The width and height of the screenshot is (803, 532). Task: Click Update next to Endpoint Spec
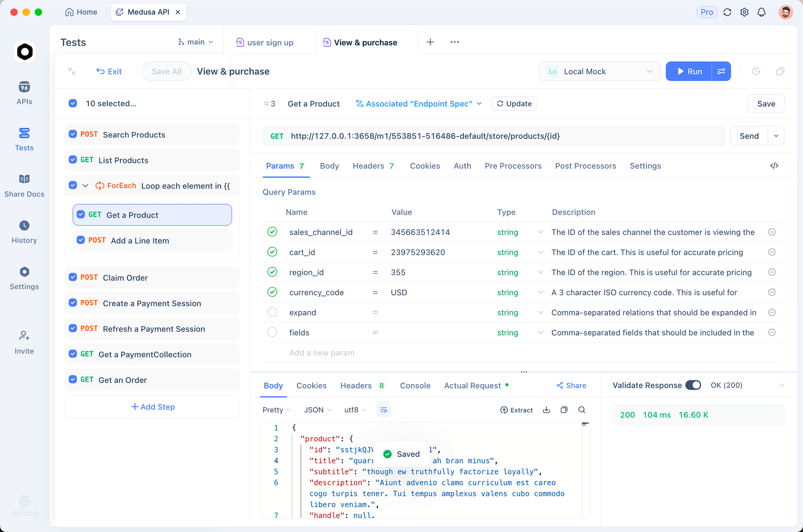pyautogui.click(x=514, y=103)
